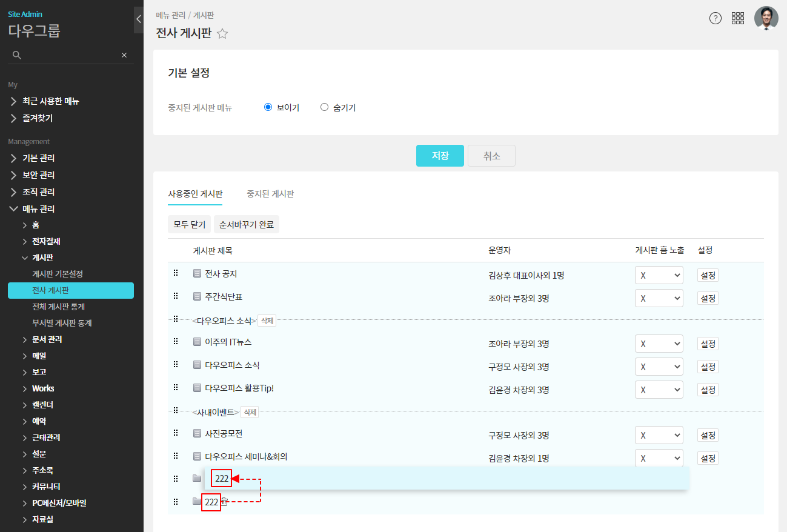This screenshot has height=532, width=787.
Task: Expand the 조직 관리 sidebar menu
Action: [x=39, y=192]
